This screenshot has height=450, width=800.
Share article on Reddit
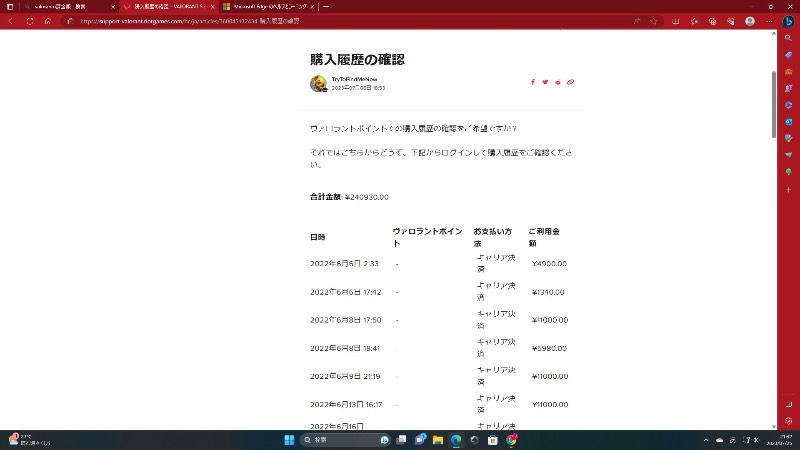tap(558, 82)
